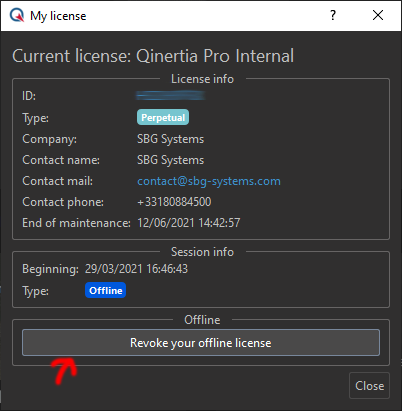
Task: Click the End of maintenance label
Action: pos(76,223)
